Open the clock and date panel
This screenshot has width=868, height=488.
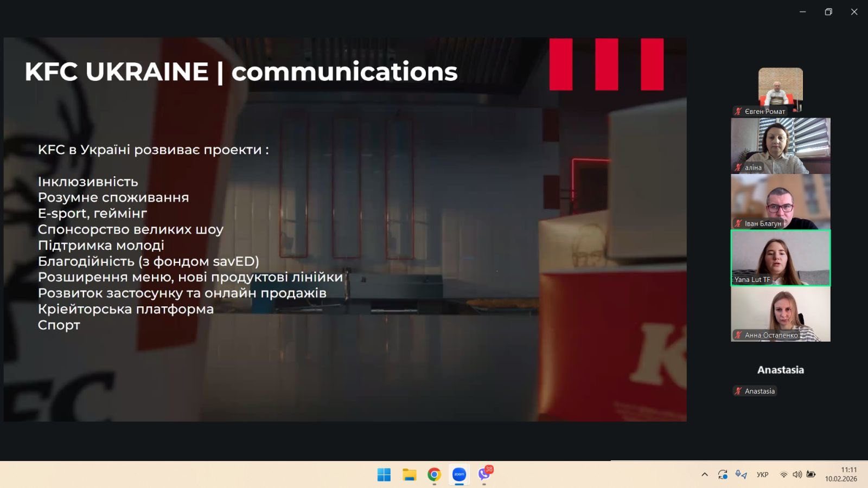coord(841,474)
